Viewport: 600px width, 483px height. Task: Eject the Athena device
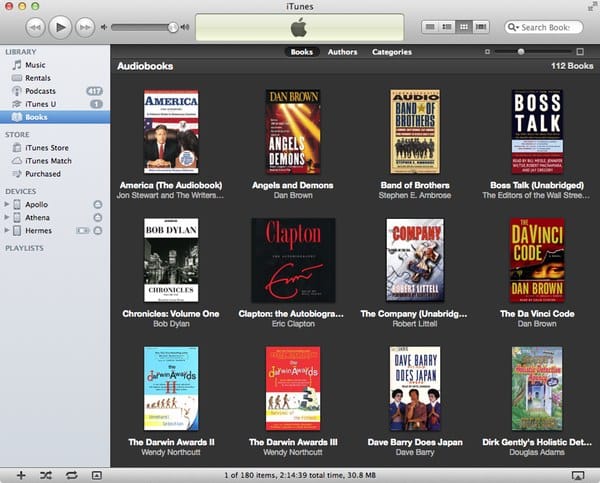[x=98, y=217]
